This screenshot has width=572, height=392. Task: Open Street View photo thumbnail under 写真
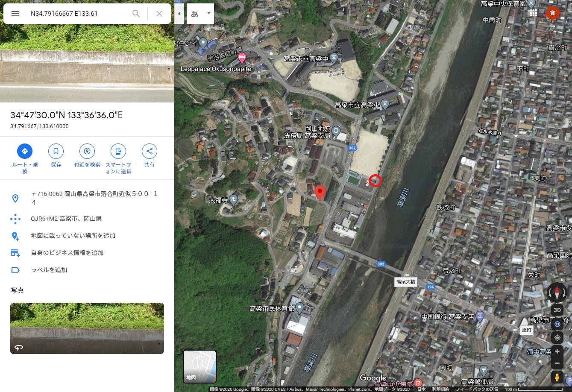pos(87,328)
